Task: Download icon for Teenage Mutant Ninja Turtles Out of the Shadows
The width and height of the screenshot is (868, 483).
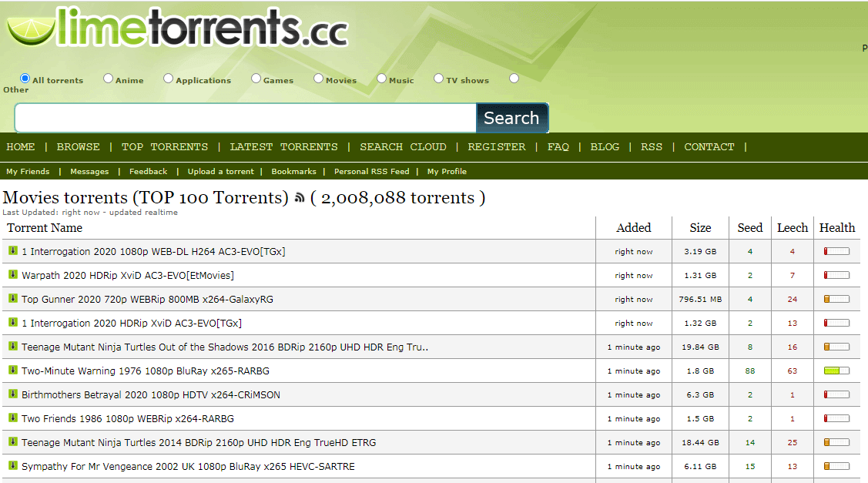Action: [x=13, y=346]
